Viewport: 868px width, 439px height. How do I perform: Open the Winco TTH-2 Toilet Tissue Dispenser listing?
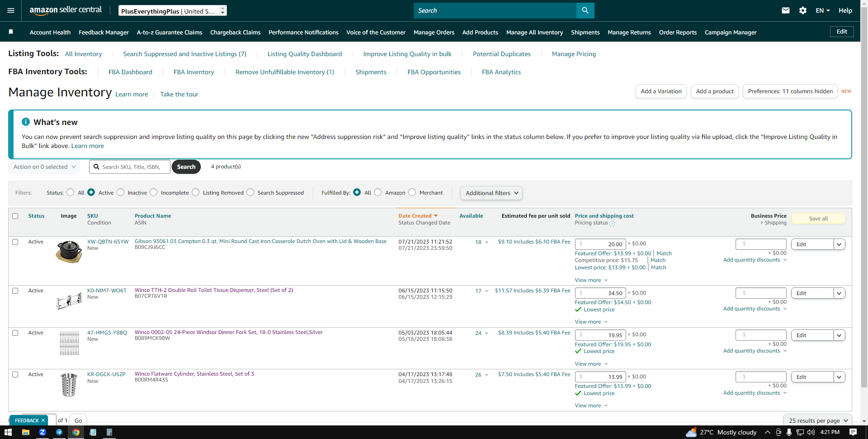[214, 290]
